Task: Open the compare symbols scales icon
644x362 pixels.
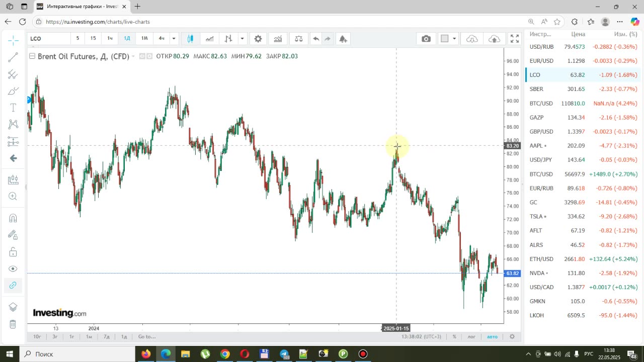Action: coord(299,39)
